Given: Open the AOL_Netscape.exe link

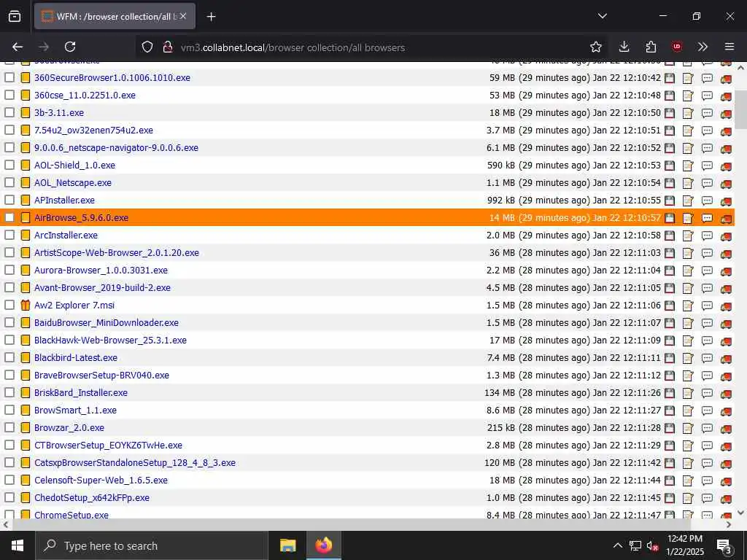Looking at the screenshot, I should tap(73, 183).
